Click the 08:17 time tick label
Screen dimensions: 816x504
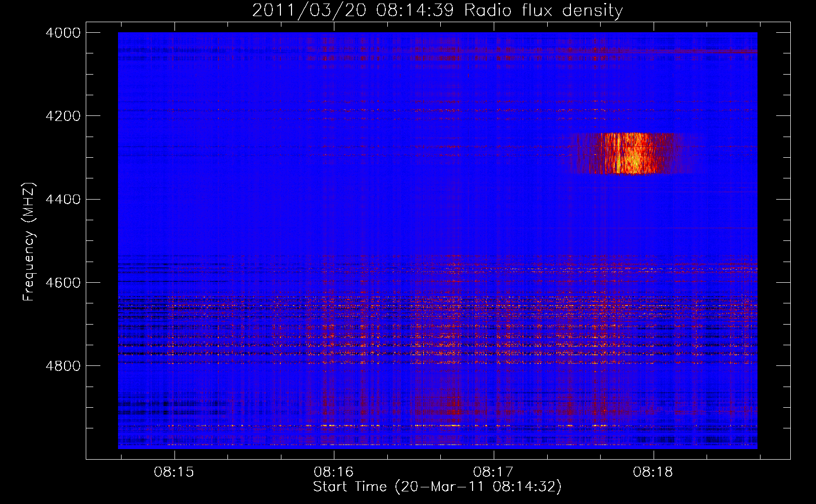(493, 472)
